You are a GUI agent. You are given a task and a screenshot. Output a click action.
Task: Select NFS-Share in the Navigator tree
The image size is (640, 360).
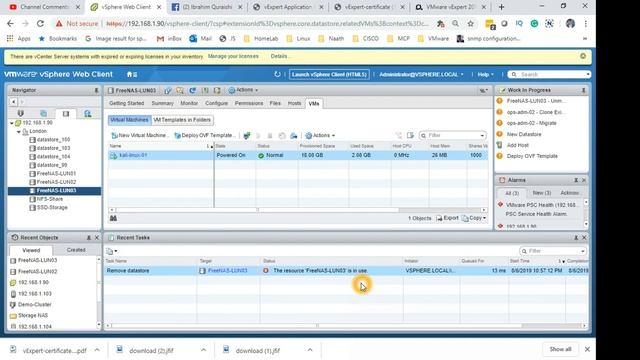coord(50,199)
